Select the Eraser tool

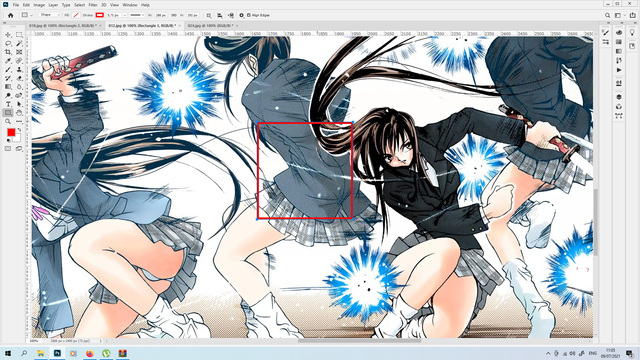(x=19, y=78)
